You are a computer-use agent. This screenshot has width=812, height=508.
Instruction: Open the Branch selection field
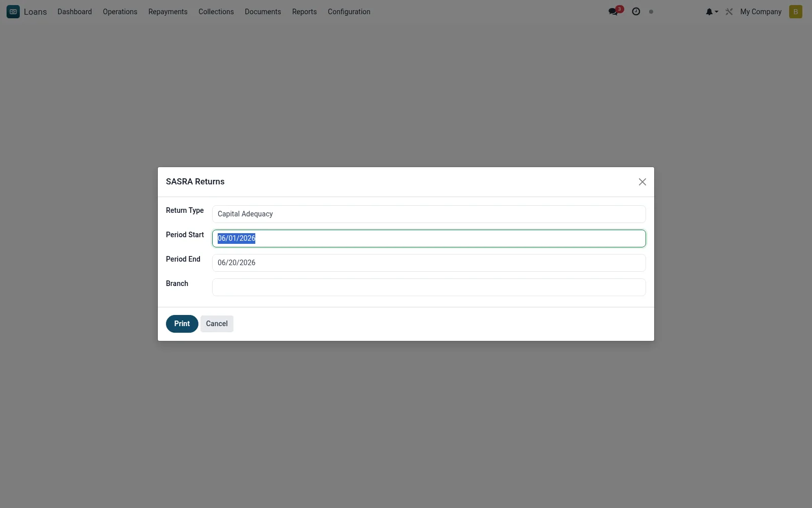tap(429, 287)
